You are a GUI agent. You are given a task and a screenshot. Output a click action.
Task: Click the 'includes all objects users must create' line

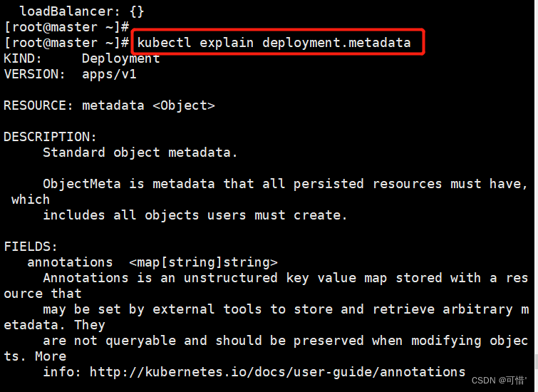click(x=195, y=215)
